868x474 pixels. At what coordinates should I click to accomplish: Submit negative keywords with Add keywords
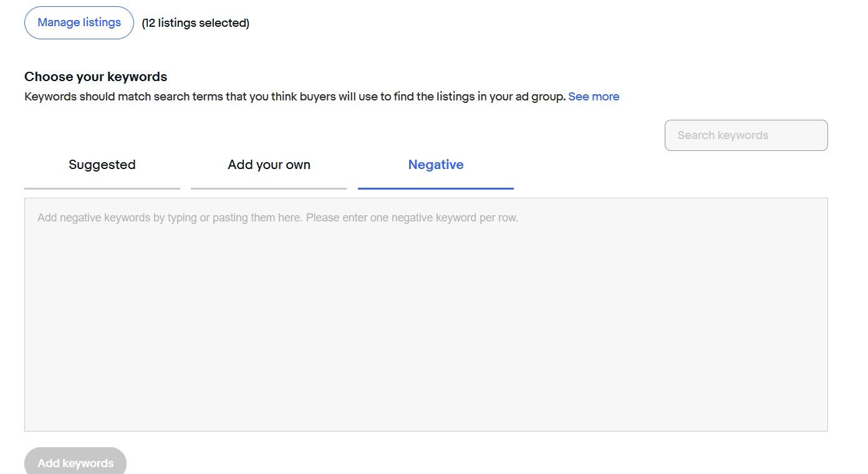[75, 463]
